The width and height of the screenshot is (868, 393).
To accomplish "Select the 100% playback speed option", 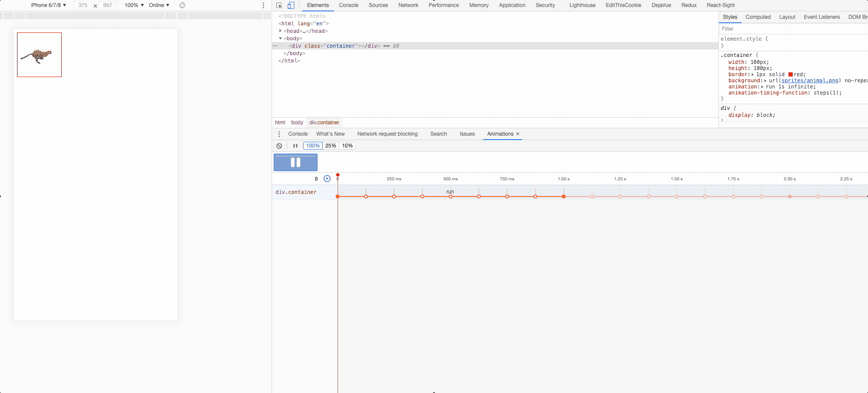I will click(313, 146).
